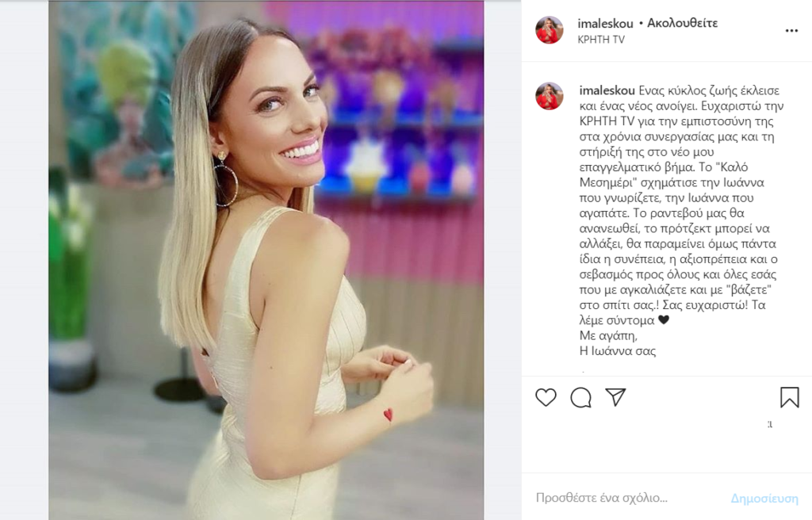Click the Δημοσίευση post comment button
812x520 pixels.
point(764,499)
